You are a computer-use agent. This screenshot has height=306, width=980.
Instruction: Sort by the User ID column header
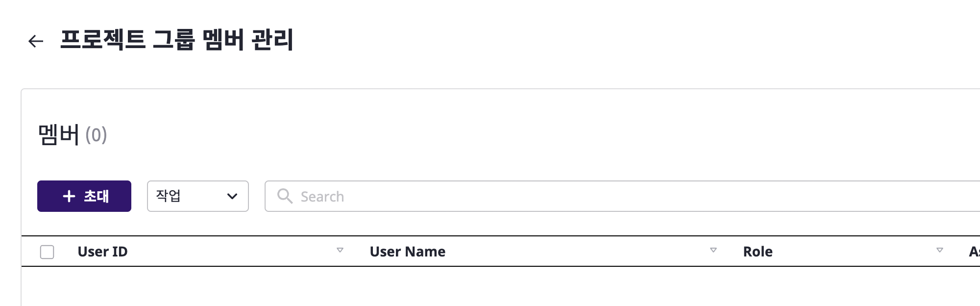tap(102, 252)
